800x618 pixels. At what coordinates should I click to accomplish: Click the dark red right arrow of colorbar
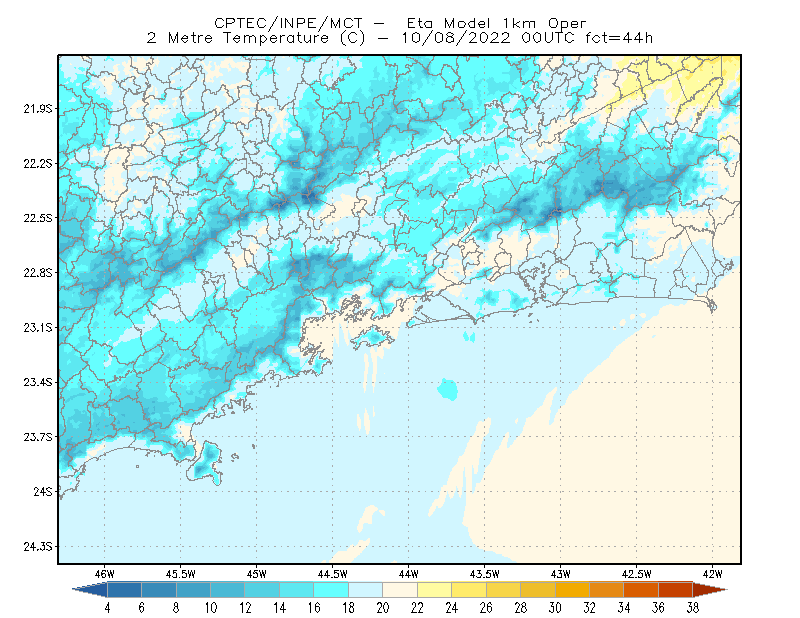pos(710,590)
